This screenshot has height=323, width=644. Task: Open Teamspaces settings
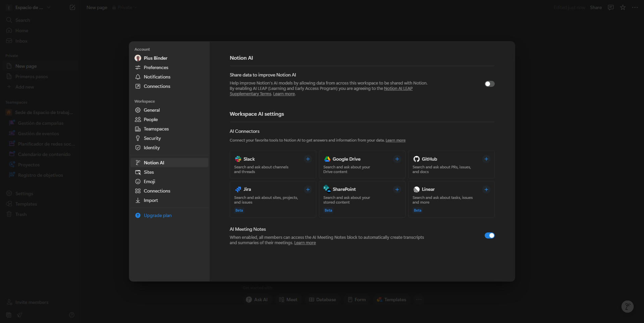(x=169, y=129)
